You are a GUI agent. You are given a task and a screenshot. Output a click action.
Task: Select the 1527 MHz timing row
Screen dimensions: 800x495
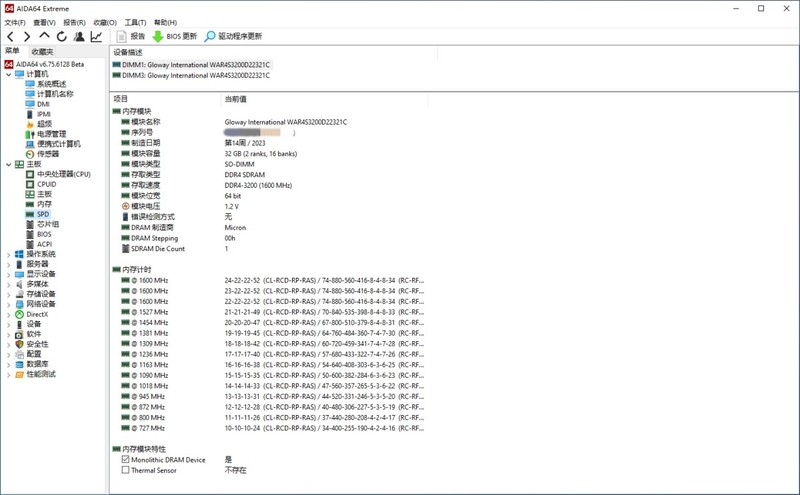click(273, 312)
